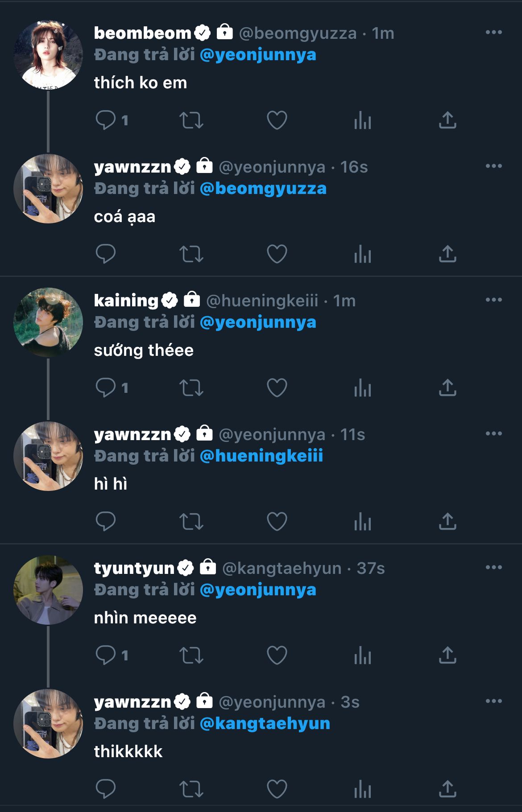
Task: Share yawnzzn's "hì hì" tweet
Action: pos(447,522)
